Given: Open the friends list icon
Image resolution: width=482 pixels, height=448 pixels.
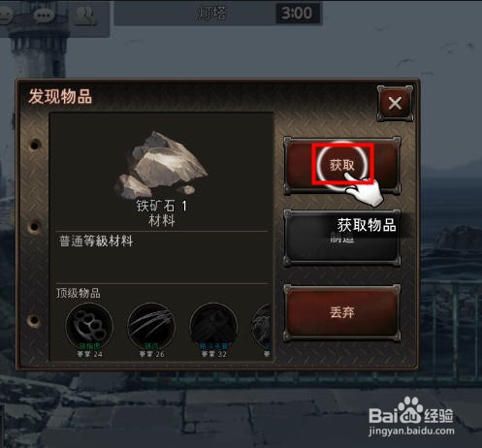Looking at the screenshot, I should 85,15.
